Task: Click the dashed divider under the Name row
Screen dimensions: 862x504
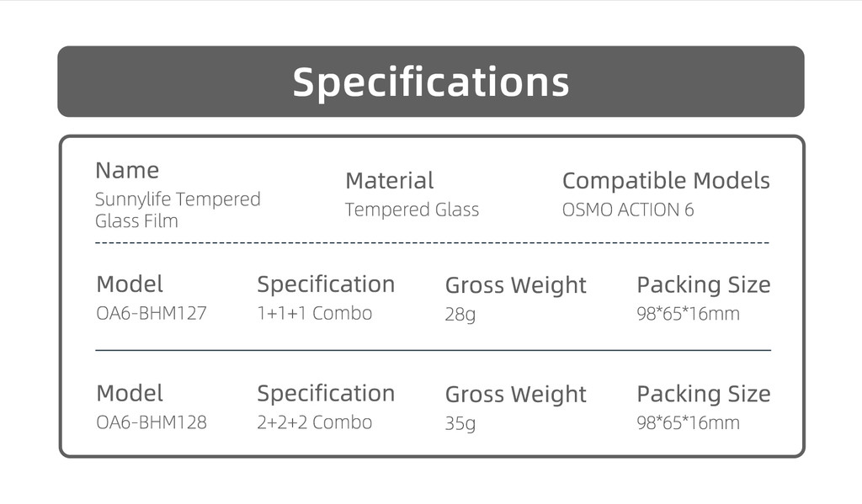Action: tap(432, 243)
